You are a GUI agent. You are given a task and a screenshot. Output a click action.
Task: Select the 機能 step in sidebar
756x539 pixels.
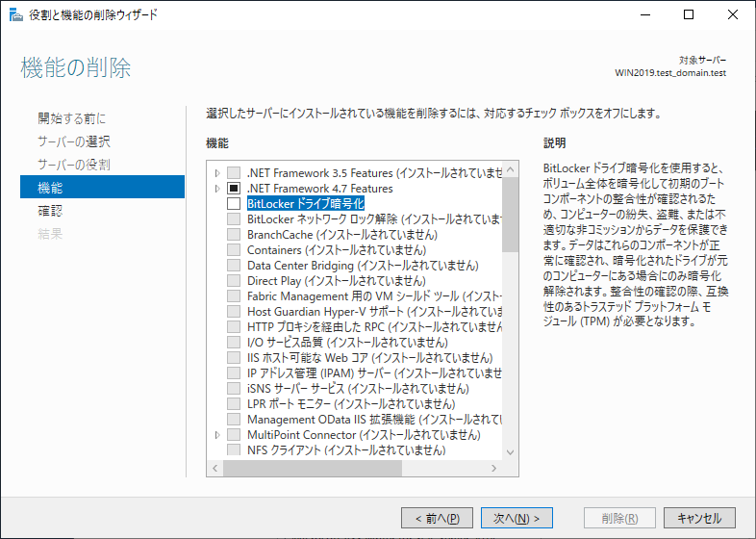[102, 187]
